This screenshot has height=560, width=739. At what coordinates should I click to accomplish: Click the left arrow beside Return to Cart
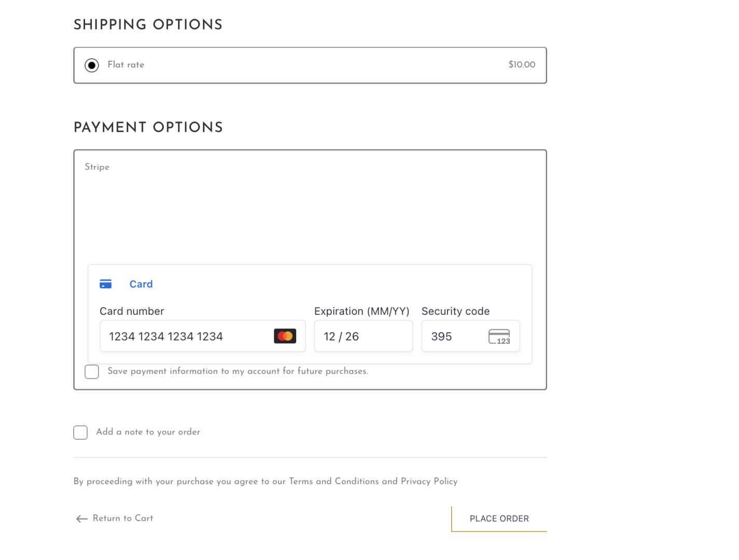click(81, 519)
